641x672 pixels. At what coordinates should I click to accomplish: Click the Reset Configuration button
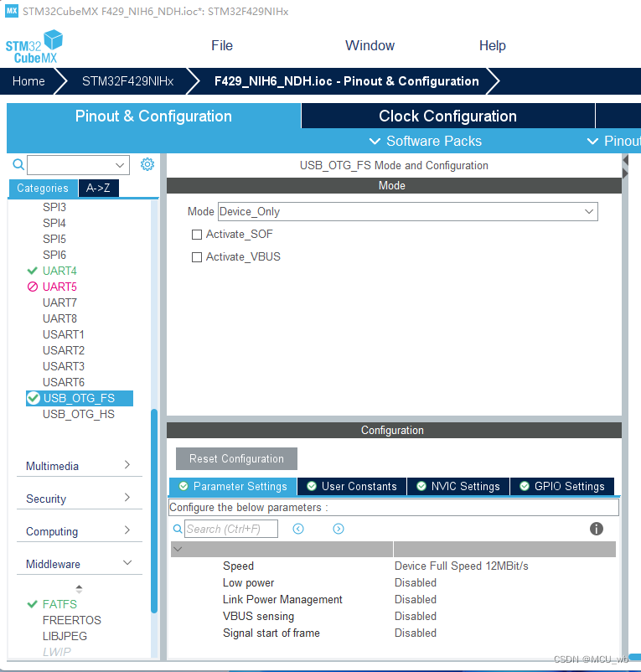(236, 458)
